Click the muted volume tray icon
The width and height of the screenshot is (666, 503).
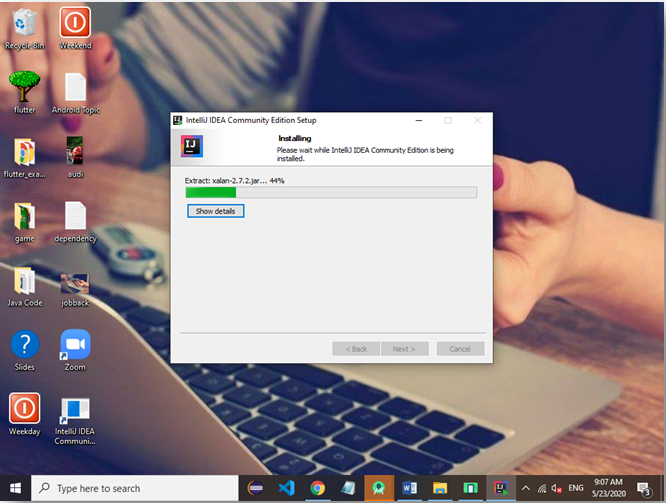pos(557,489)
